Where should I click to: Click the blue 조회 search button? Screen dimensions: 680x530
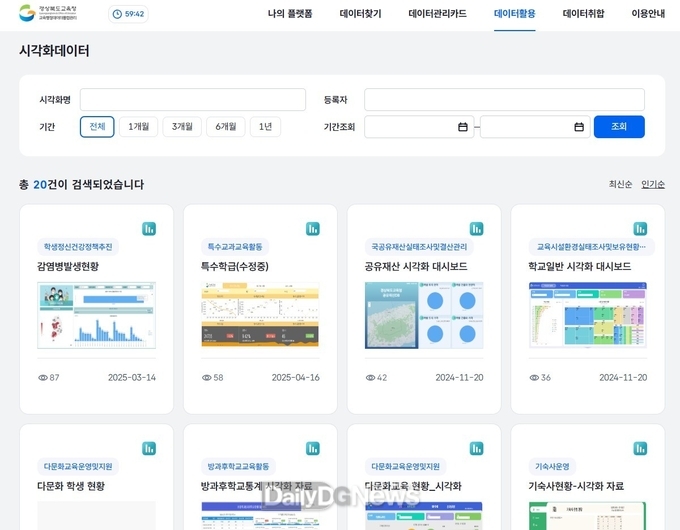coord(619,127)
